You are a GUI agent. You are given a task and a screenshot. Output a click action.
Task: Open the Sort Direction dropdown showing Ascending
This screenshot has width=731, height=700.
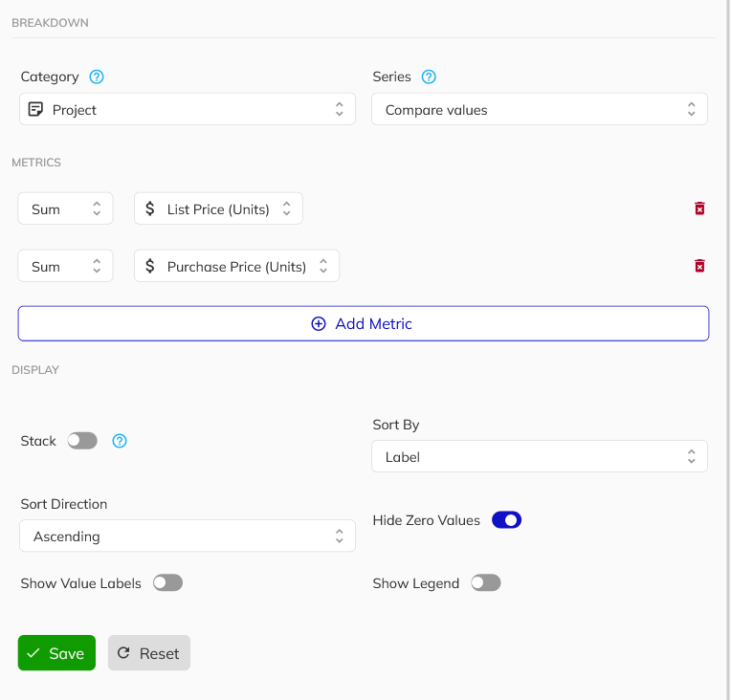click(188, 536)
